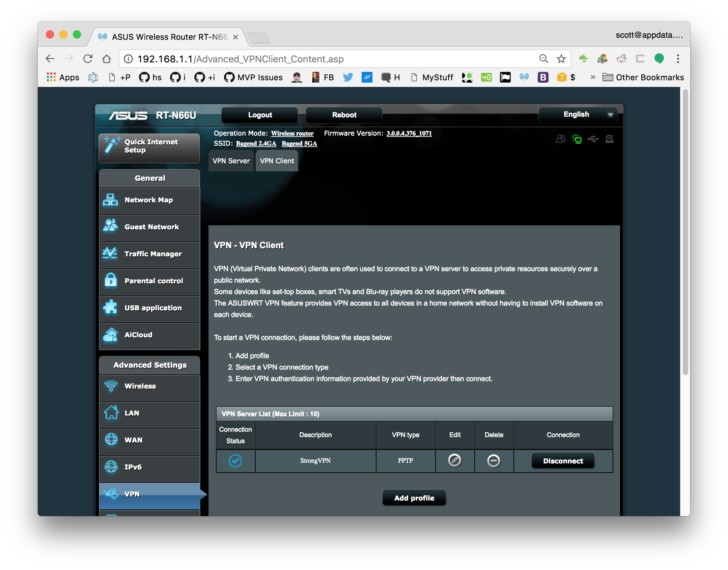The width and height of the screenshot is (728, 570).
Task: Click the printer status icon
Action: pos(609,139)
